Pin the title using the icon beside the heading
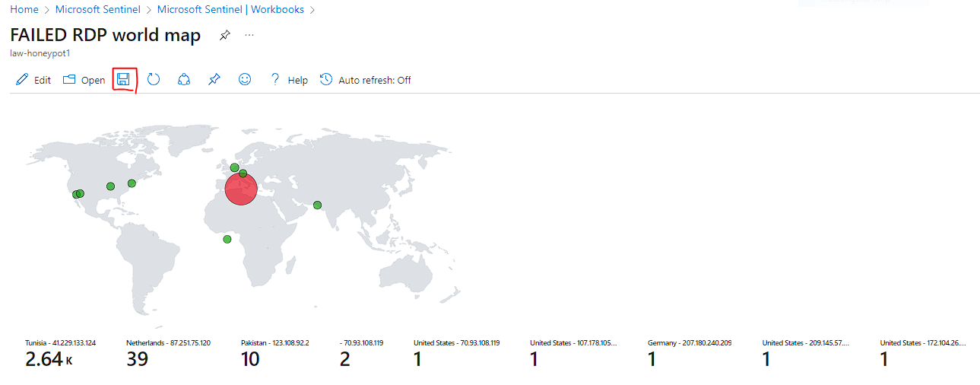 224,35
